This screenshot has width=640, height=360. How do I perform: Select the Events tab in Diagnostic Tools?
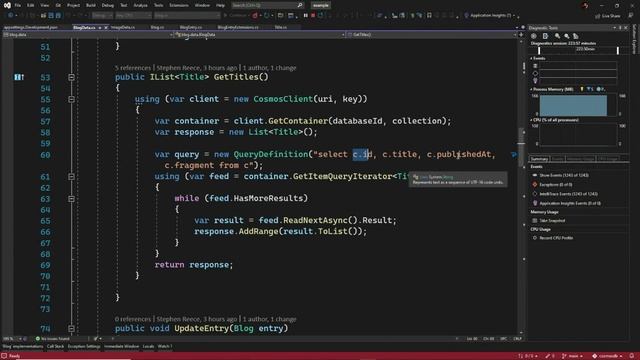tap(558, 159)
